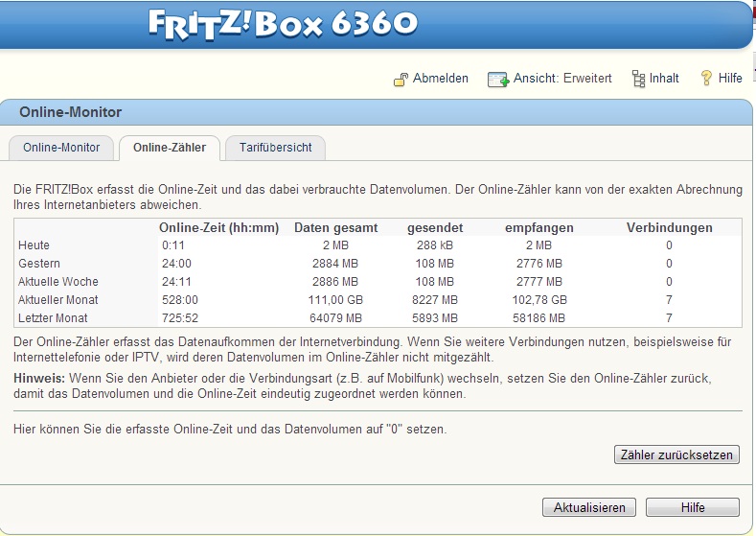Reset counters with Zähler zurücksetzen
This screenshot has width=756, height=536.
(x=676, y=454)
